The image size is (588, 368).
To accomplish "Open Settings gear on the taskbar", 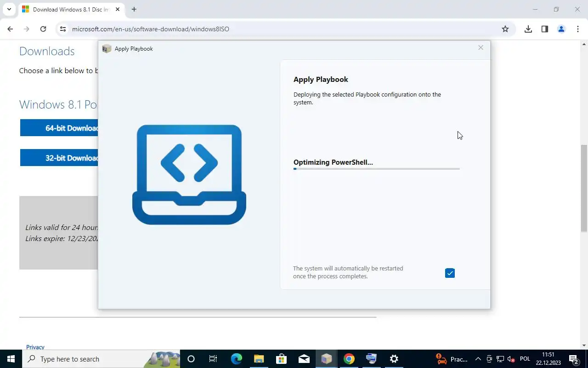I will click(394, 359).
